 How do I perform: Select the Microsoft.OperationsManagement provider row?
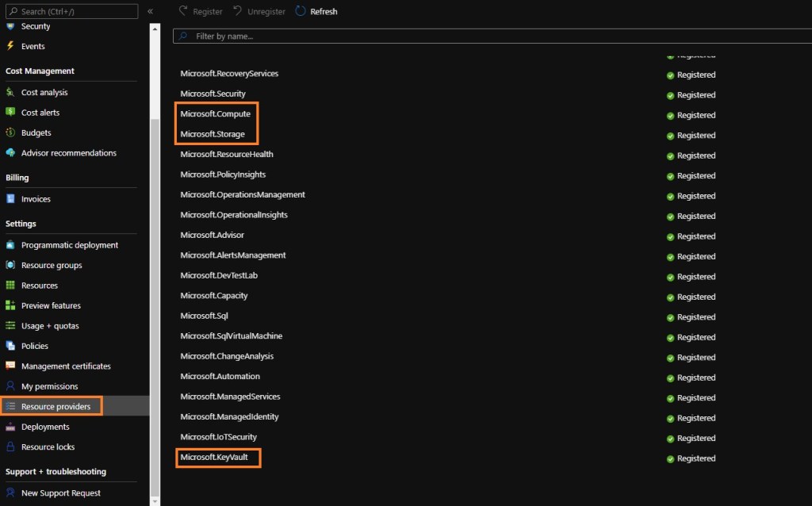tap(492, 195)
